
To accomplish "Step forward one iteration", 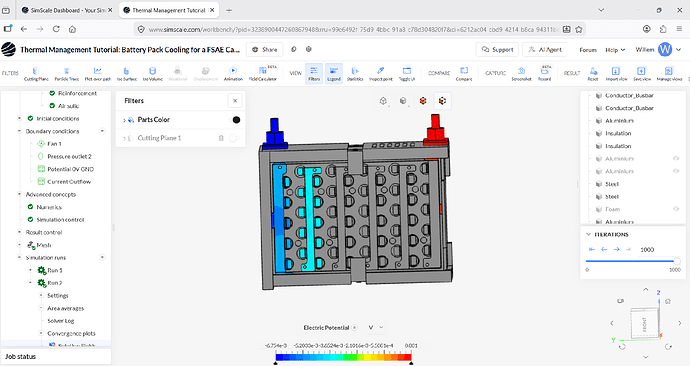I will [x=617, y=249].
